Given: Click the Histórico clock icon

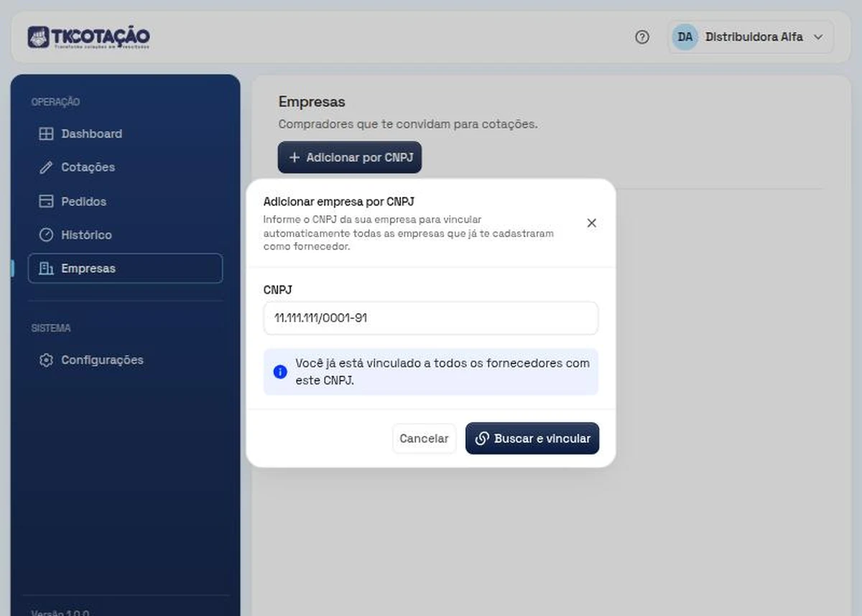Looking at the screenshot, I should tap(46, 235).
